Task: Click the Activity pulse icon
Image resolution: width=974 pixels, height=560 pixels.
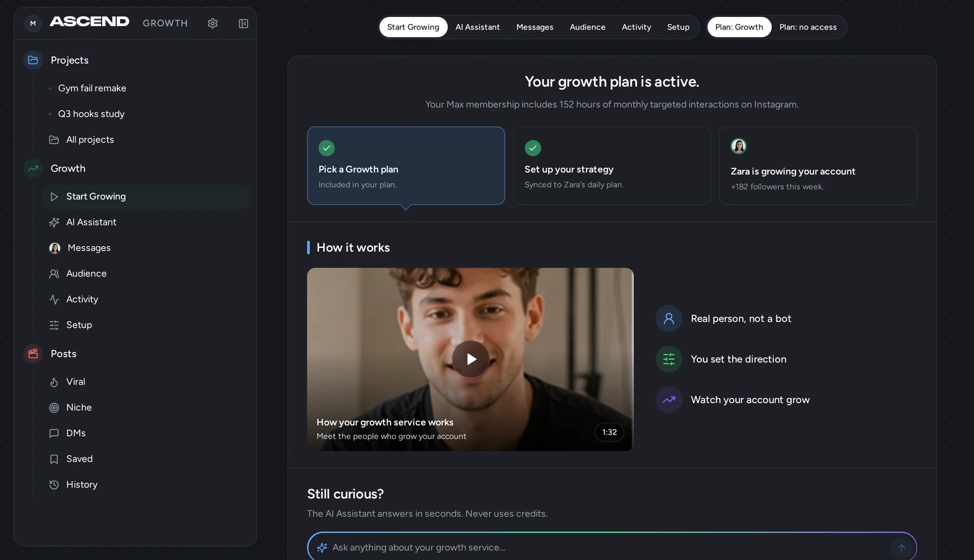Action: coord(54,299)
